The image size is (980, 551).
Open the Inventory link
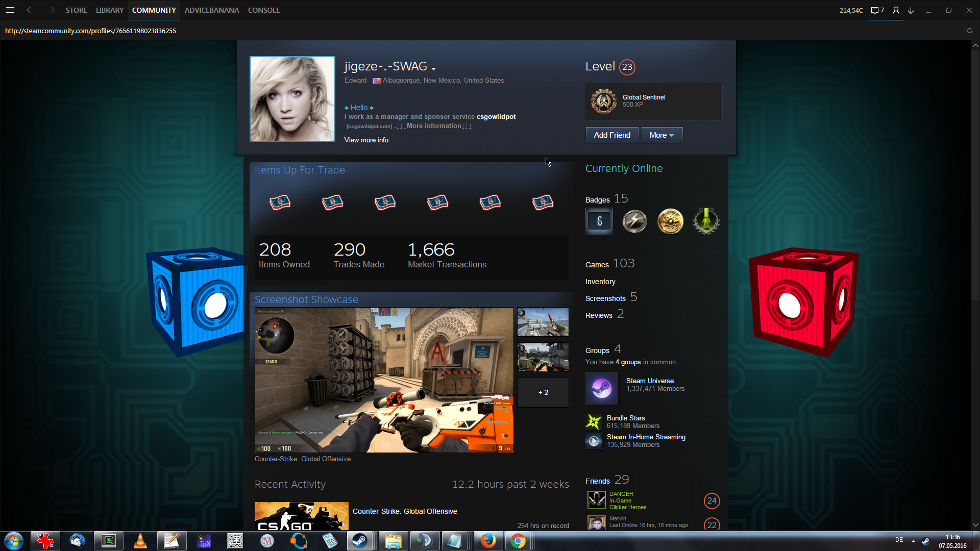[x=600, y=282]
